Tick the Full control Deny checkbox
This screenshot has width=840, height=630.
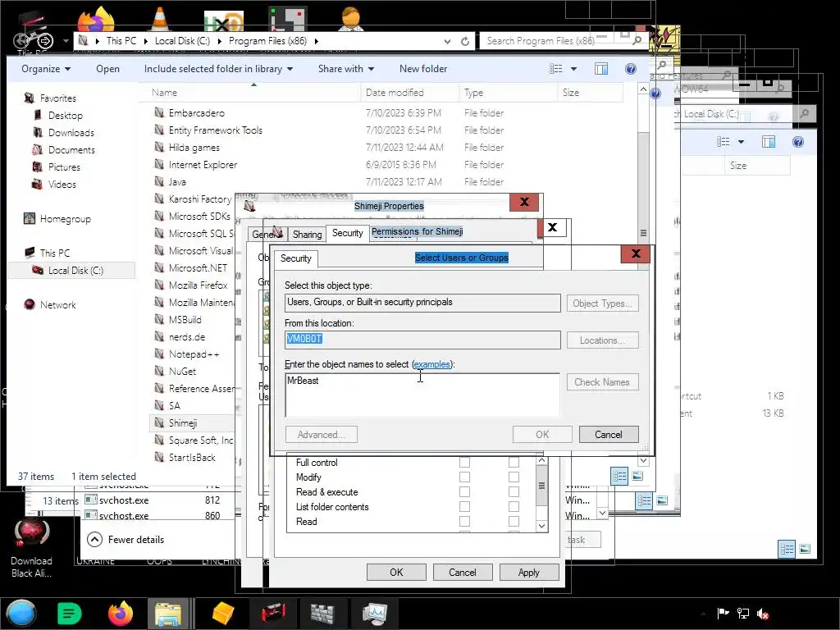[514, 463]
